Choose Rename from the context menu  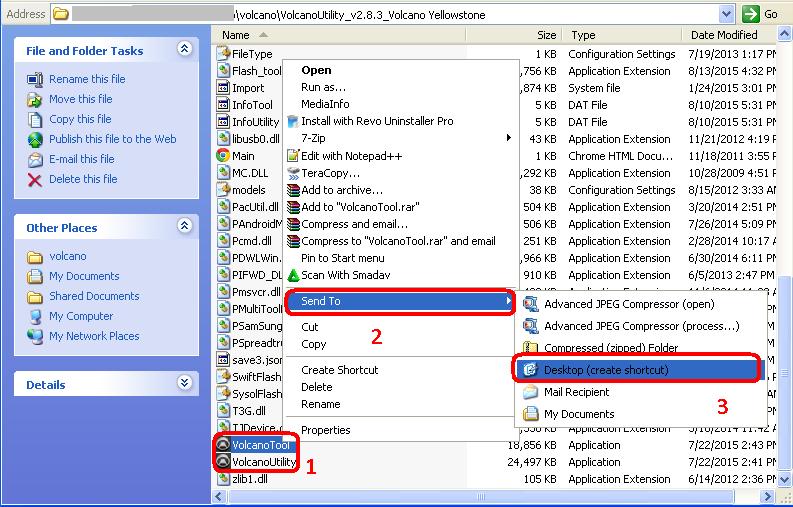click(400, 404)
